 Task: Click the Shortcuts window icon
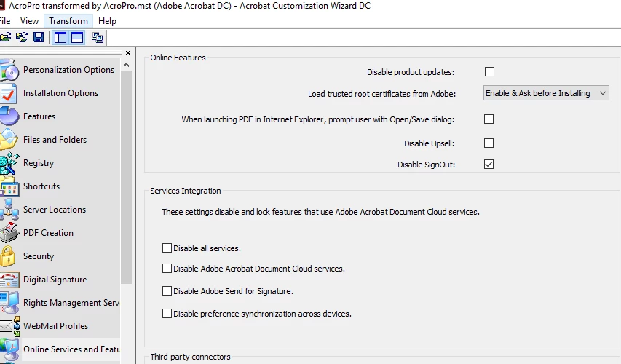click(x=9, y=186)
